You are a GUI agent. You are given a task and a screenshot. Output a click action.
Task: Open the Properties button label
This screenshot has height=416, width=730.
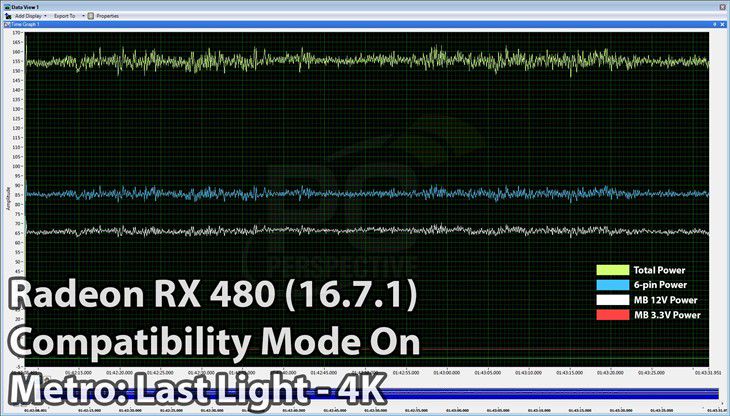(108, 16)
